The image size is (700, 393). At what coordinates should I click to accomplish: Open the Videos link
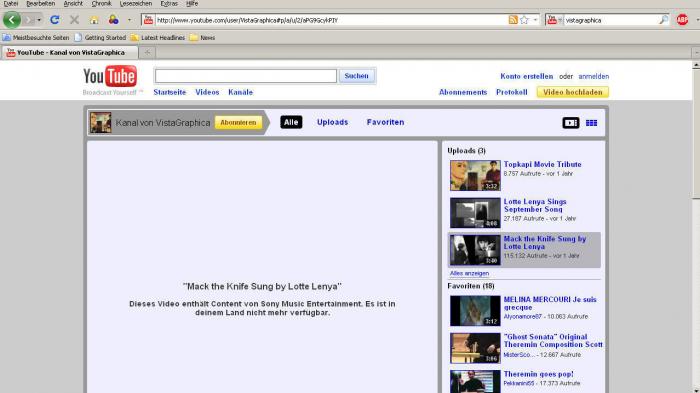click(x=207, y=92)
